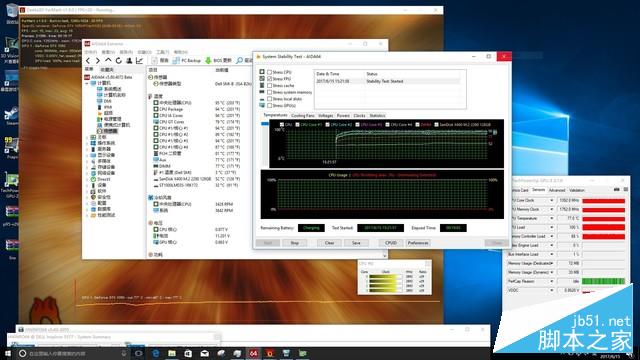The image size is (640, 360).
Task: Switch to the Powers tab
Action: (x=343, y=116)
